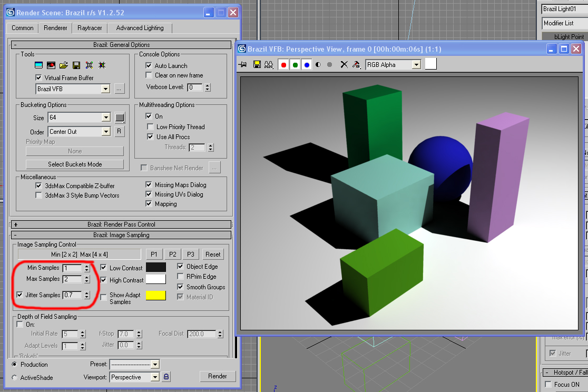Click the Max Samples input field
Viewport: 588px width, 392px height.
72,279
